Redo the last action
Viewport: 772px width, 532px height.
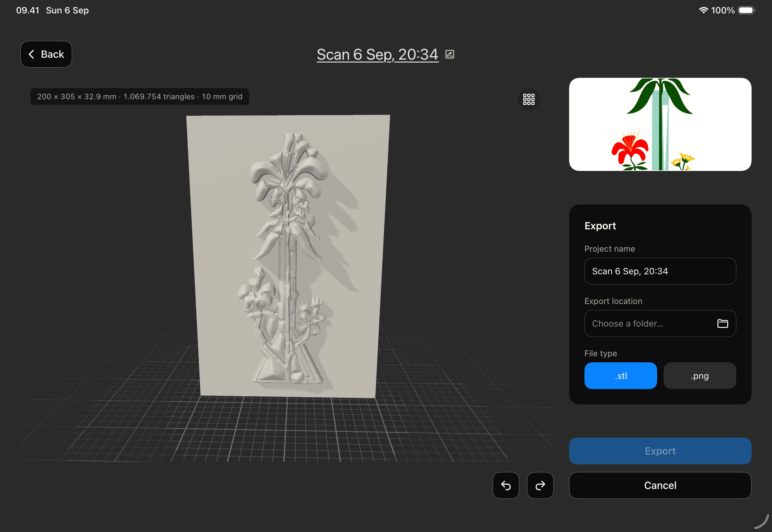click(x=540, y=485)
